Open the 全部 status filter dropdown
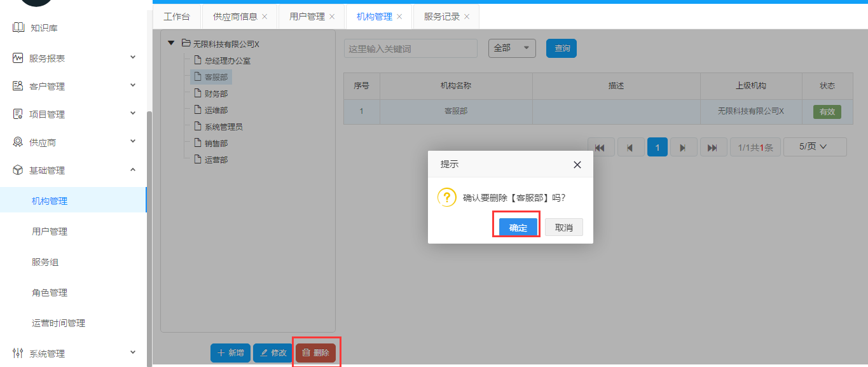Viewport: 868px width, 367px height. 512,48
